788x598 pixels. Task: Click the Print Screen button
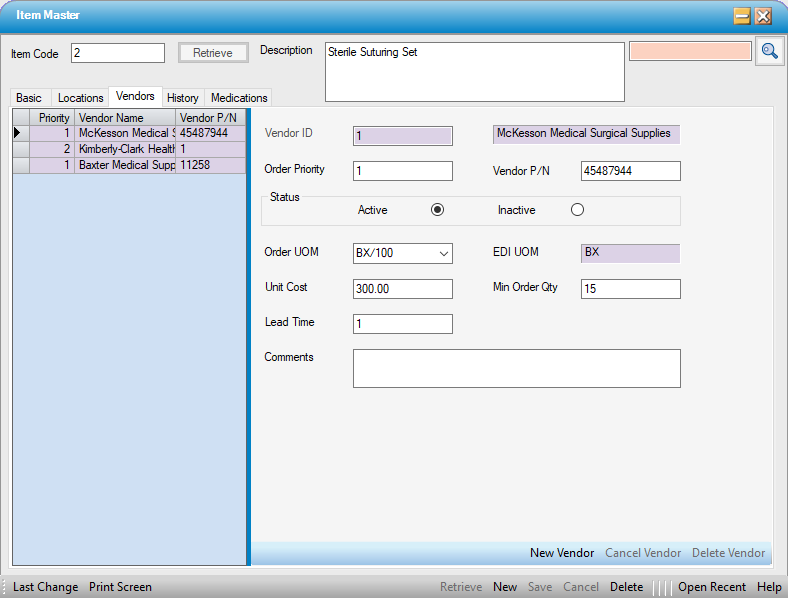click(120, 587)
